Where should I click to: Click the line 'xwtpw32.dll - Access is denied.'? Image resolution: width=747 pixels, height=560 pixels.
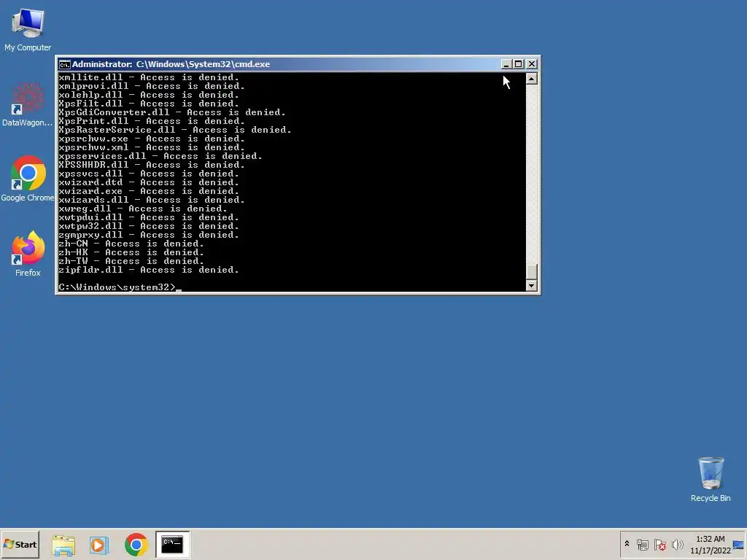(x=149, y=226)
